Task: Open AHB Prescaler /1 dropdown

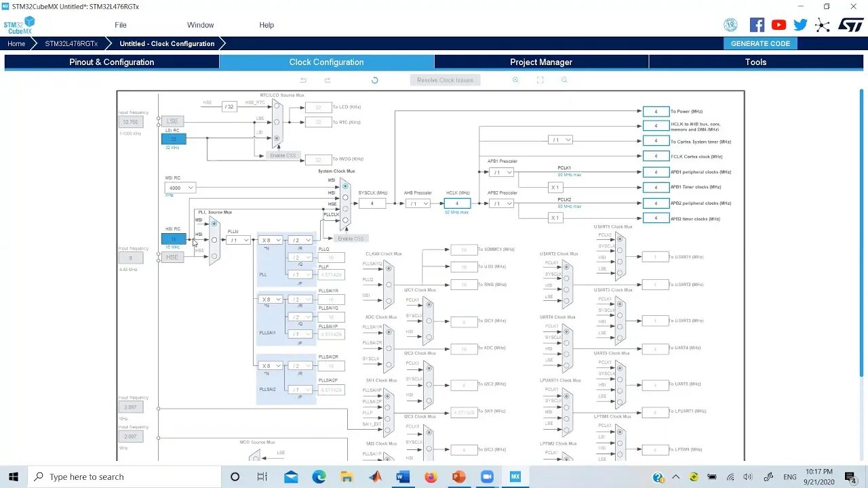Action: click(x=418, y=203)
